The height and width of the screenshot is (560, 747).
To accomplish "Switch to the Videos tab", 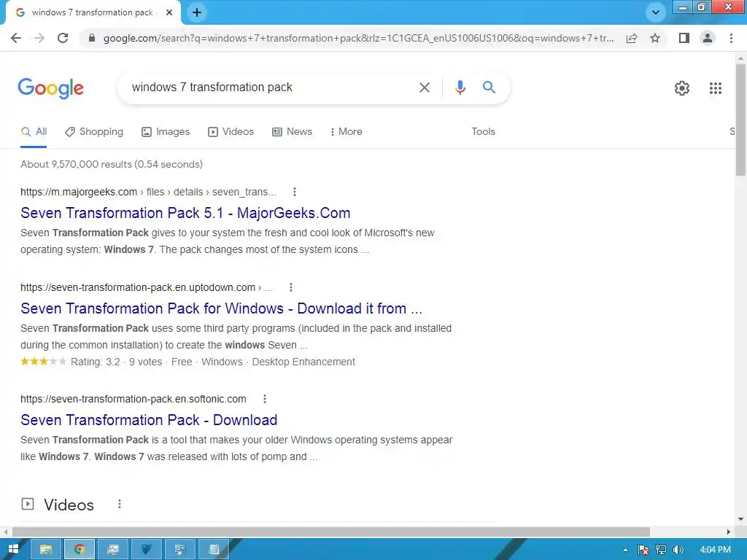I will [x=231, y=132].
